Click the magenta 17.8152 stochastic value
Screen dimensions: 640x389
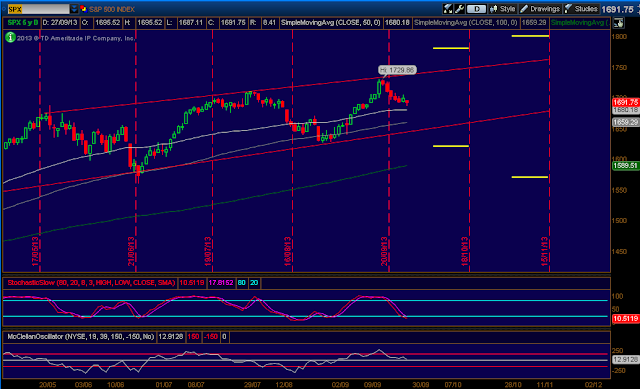tap(221, 282)
